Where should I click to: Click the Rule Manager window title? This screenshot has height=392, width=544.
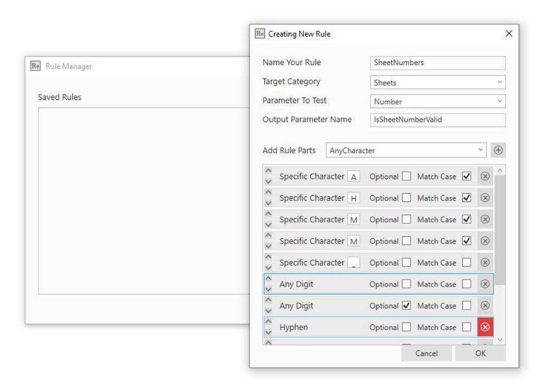point(69,67)
